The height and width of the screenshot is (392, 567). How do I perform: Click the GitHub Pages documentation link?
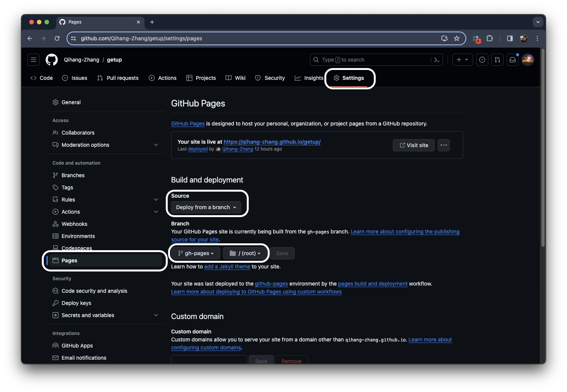[188, 124]
